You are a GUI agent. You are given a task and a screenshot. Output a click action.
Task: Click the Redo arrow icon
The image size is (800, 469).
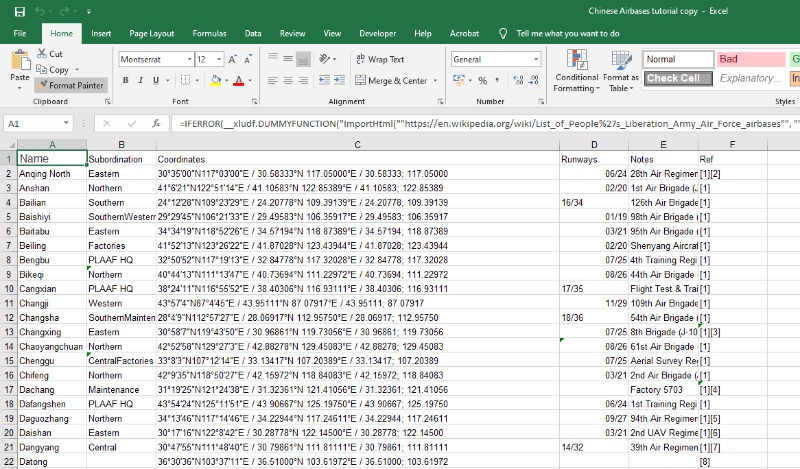[64, 11]
